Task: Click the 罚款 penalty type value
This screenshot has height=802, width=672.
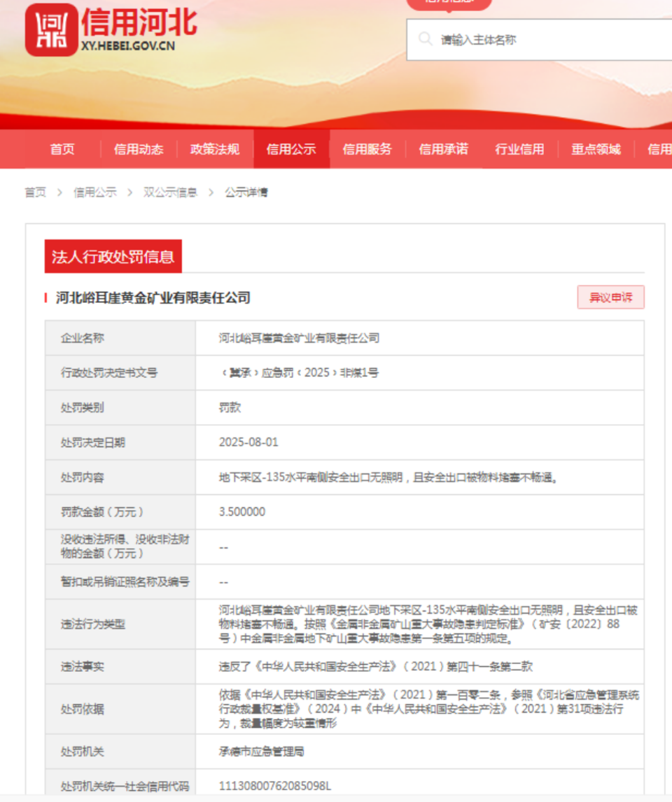Action: pos(230,408)
